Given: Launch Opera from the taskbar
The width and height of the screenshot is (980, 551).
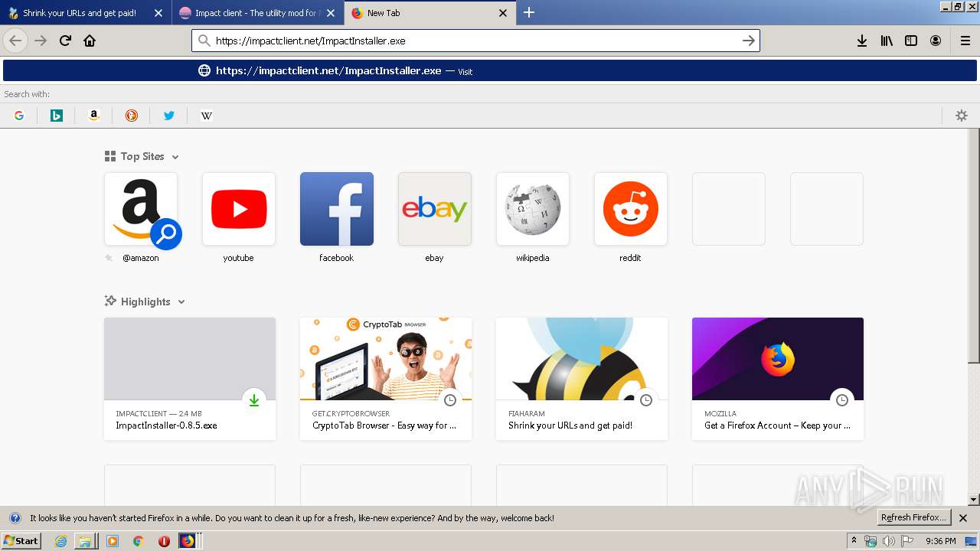Looking at the screenshot, I should tap(164, 541).
